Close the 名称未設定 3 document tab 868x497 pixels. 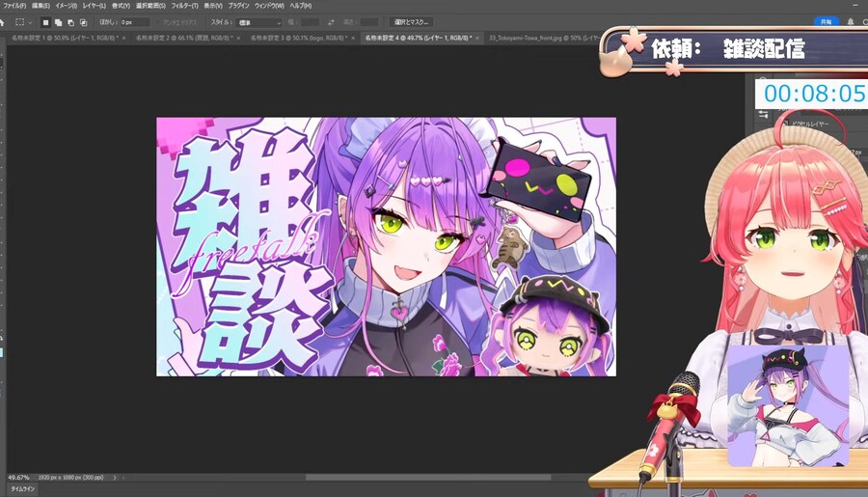[x=353, y=38]
